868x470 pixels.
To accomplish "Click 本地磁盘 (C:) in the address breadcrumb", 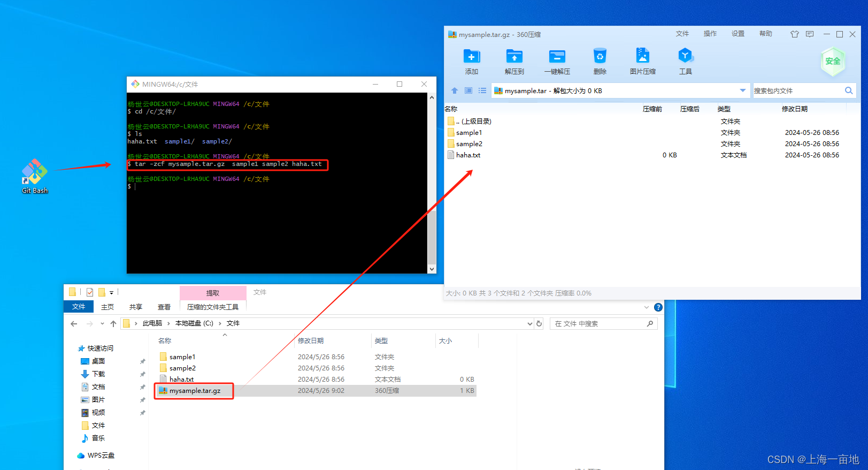I will [194, 323].
